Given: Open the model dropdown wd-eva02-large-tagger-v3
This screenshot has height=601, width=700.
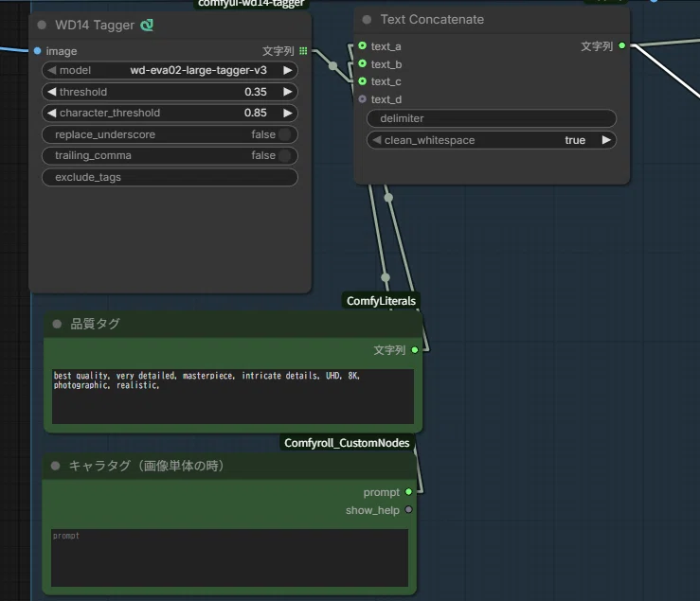Looking at the screenshot, I should (170, 70).
